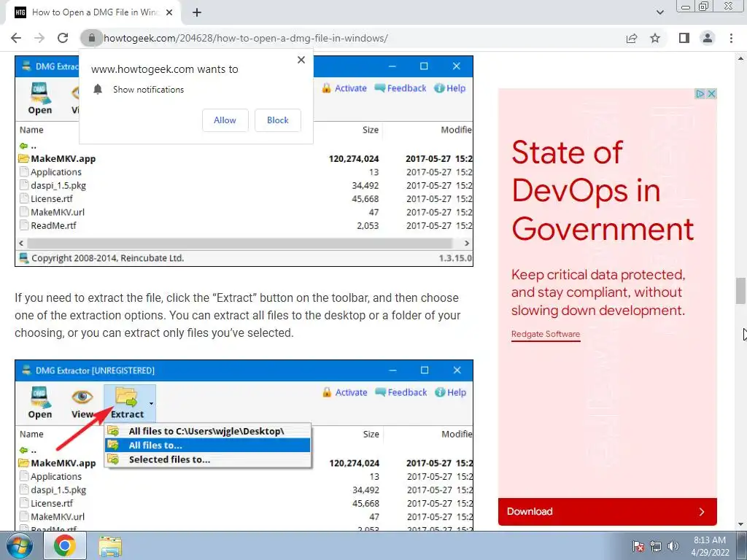Click Feedback in the lower DMG Extractor image
Screen dimensions: 747x560
coord(400,392)
